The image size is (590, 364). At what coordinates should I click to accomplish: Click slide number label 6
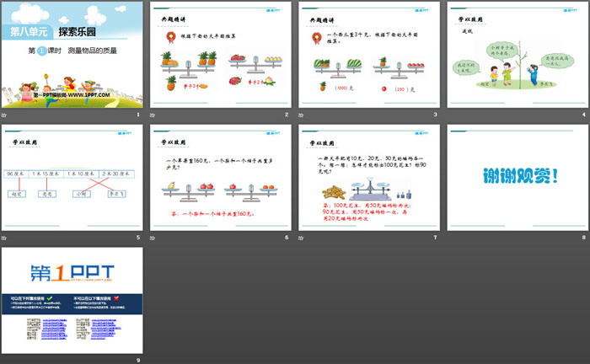[287, 238]
